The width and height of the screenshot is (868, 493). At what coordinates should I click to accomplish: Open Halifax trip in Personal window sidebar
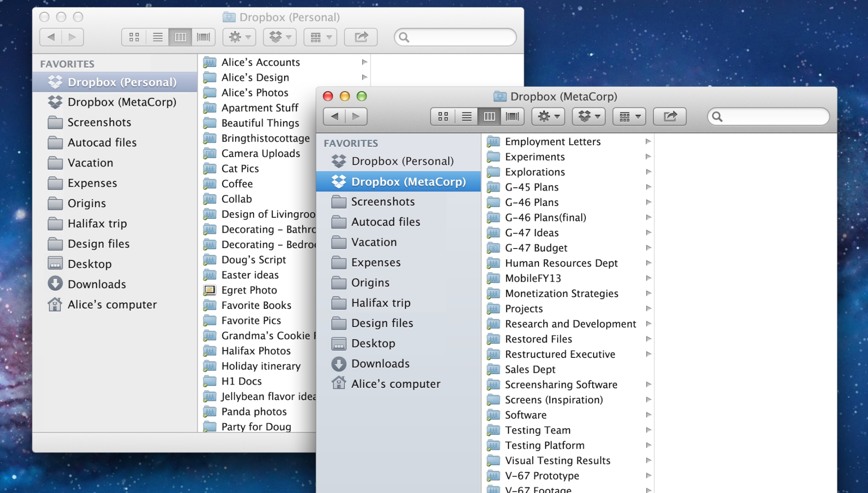click(115, 224)
